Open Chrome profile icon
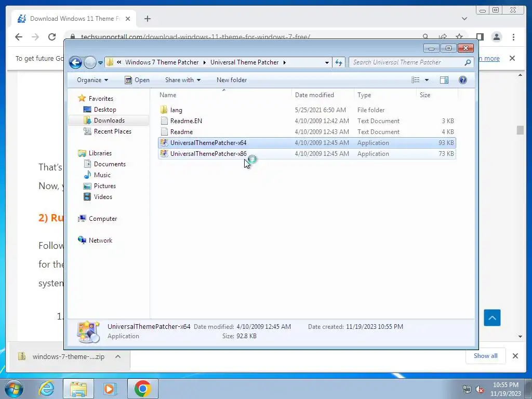532x399 pixels. click(496, 37)
